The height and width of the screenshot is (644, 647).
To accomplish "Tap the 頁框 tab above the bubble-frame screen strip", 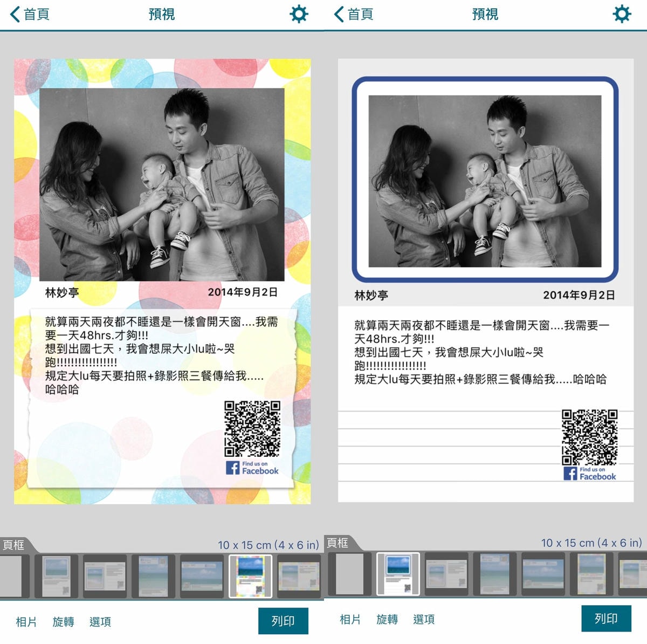I will (x=13, y=545).
